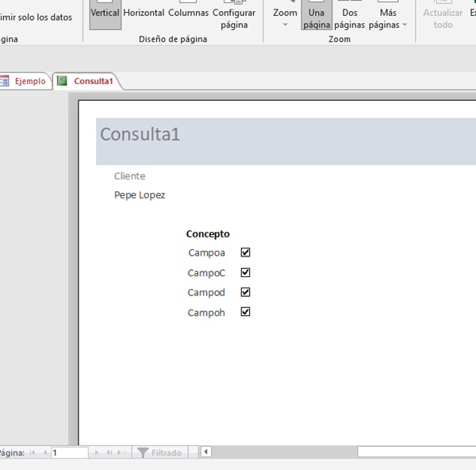476x470 pixels.
Task: Switch to the Consulta1 tab
Action: [x=87, y=81]
